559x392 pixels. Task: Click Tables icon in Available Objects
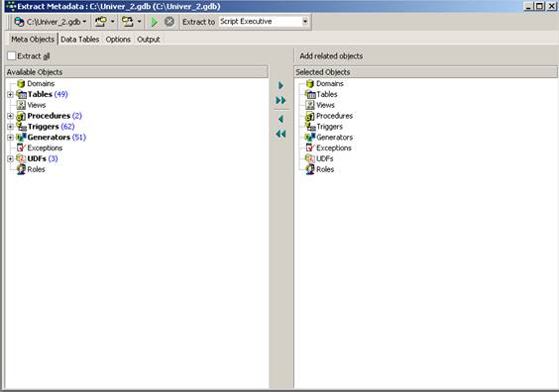pyautogui.click(x=22, y=94)
